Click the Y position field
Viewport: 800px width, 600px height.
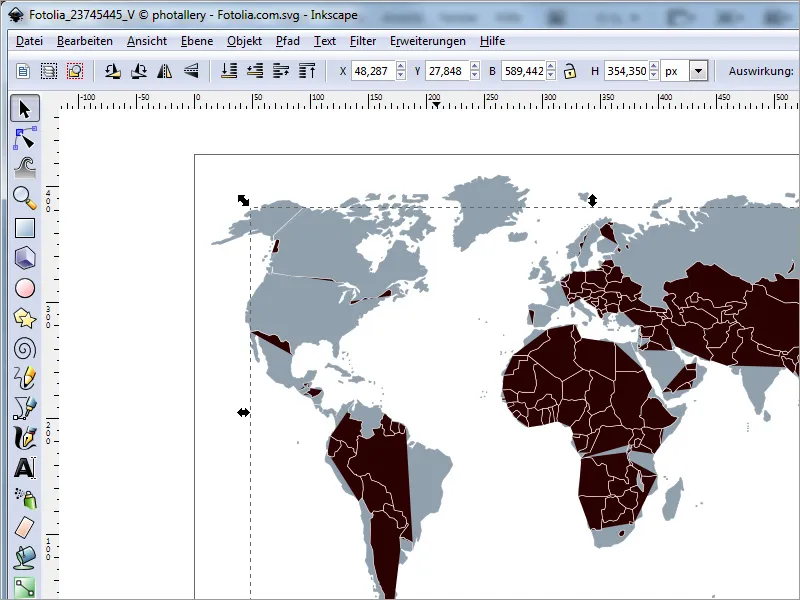(447, 71)
